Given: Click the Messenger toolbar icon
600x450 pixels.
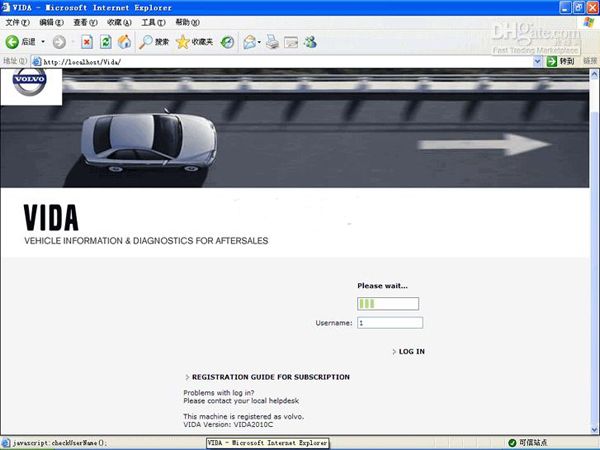Looking at the screenshot, I should (x=310, y=42).
